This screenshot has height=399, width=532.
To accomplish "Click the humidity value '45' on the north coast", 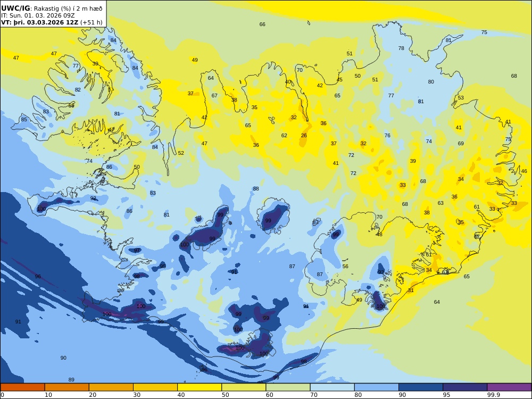I will click(339, 80).
